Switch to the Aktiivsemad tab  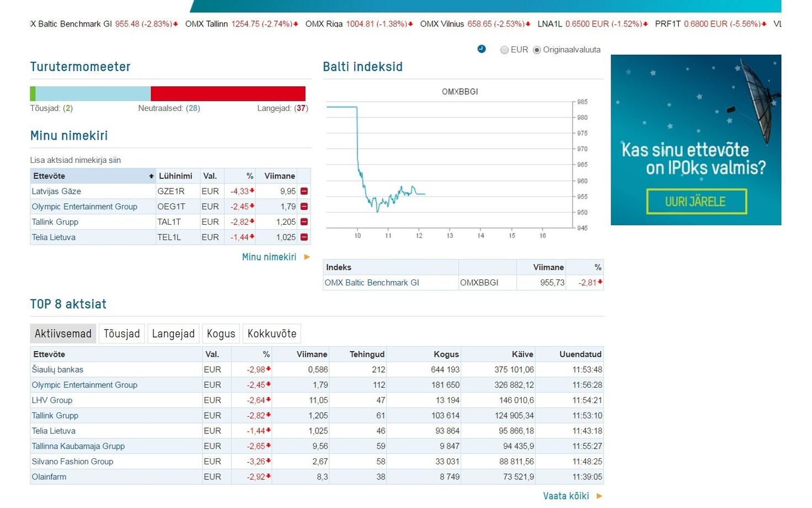tap(63, 334)
